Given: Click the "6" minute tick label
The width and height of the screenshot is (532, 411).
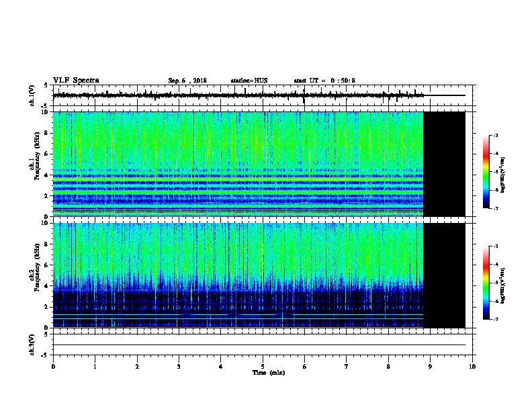Looking at the screenshot, I should click(305, 367).
